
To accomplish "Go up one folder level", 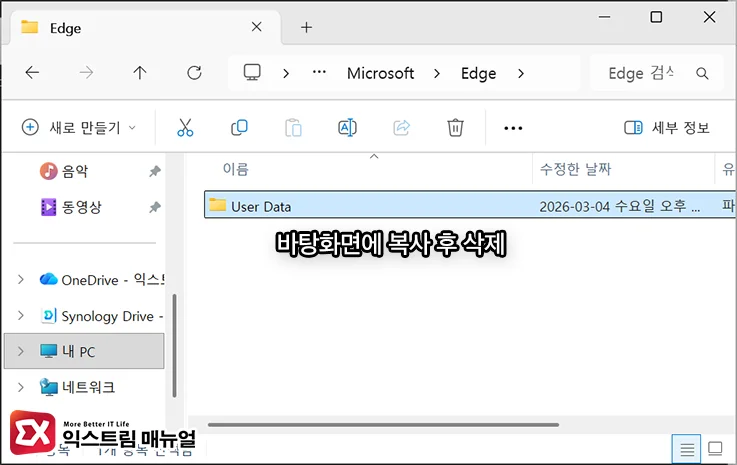I will [x=140, y=72].
